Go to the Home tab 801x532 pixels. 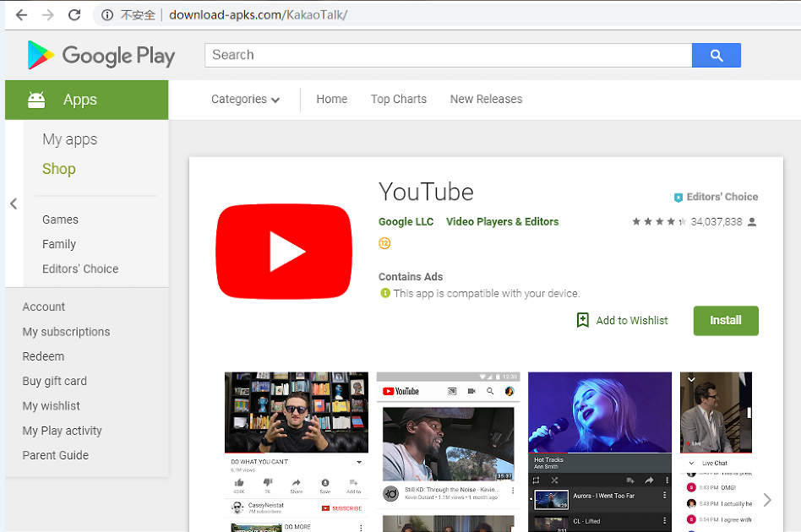pyautogui.click(x=331, y=99)
